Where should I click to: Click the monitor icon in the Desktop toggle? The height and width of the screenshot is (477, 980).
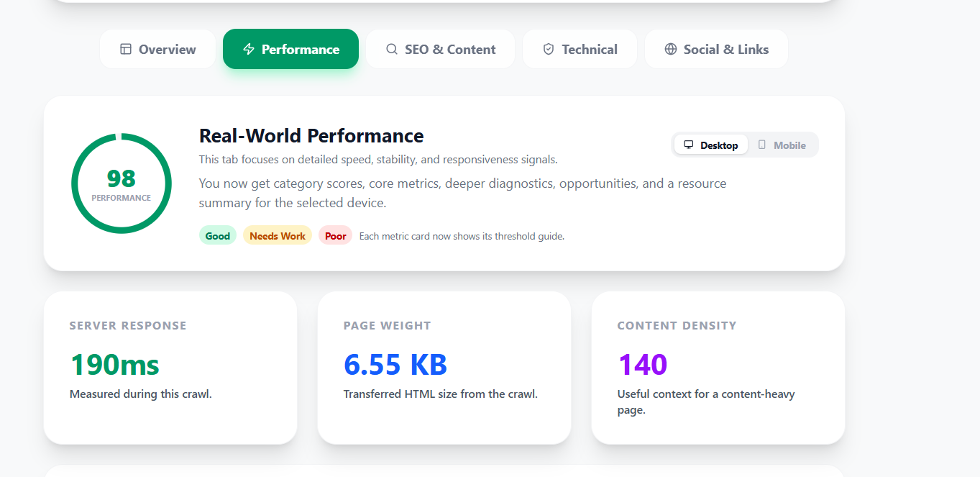(689, 144)
